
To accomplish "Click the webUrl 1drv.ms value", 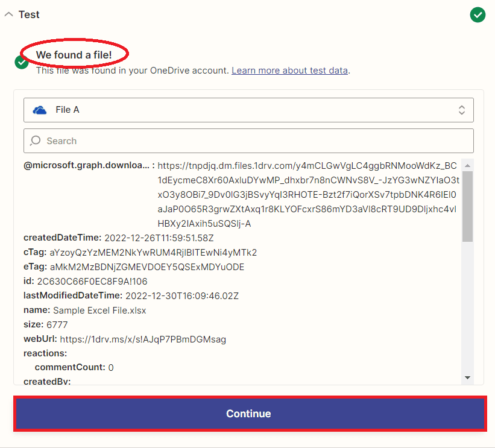I will [x=143, y=339].
